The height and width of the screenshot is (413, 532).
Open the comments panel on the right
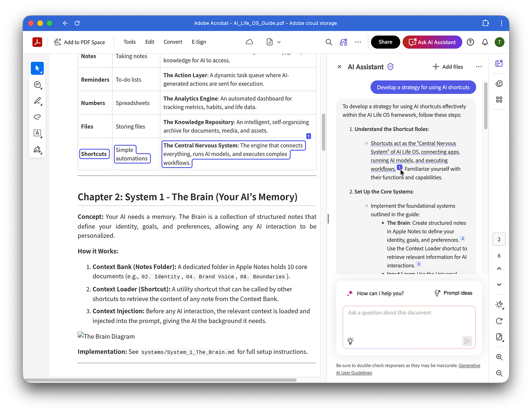pos(499,83)
